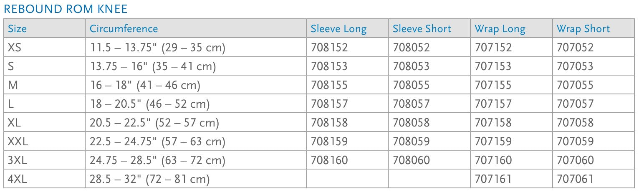Select the Sleeve Long column header
644x195 pixels.
[338, 29]
